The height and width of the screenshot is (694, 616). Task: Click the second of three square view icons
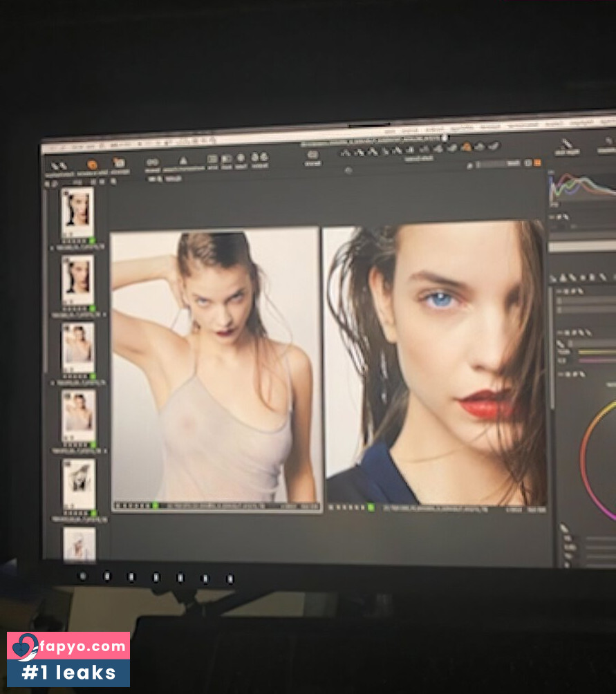227,158
